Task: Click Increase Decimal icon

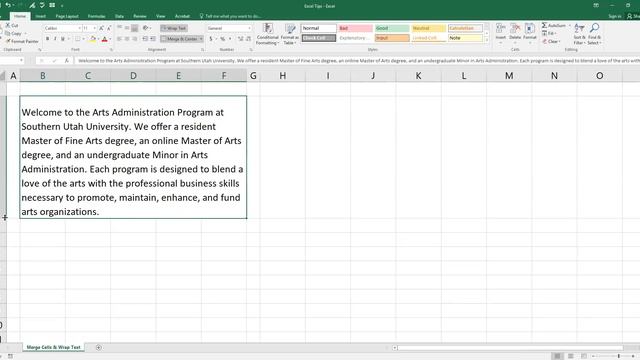Action: point(240,39)
